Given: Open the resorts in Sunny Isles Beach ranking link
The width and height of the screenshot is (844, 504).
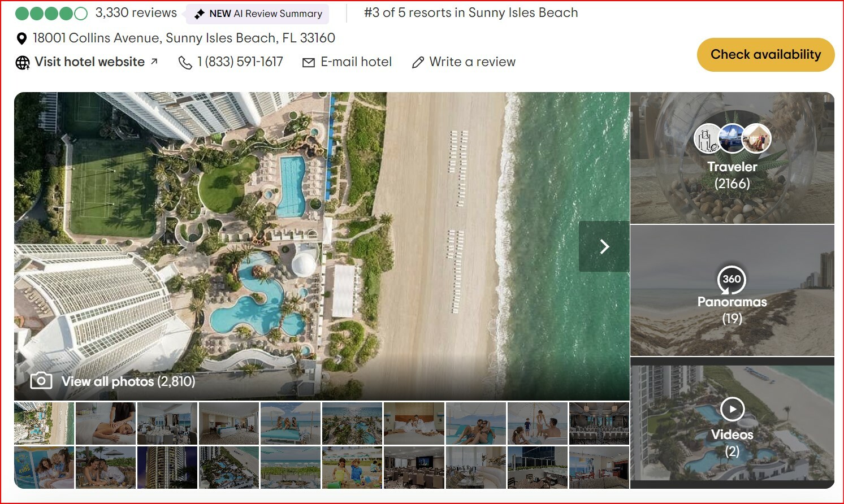Looking at the screenshot, I should tap(471, 12).
